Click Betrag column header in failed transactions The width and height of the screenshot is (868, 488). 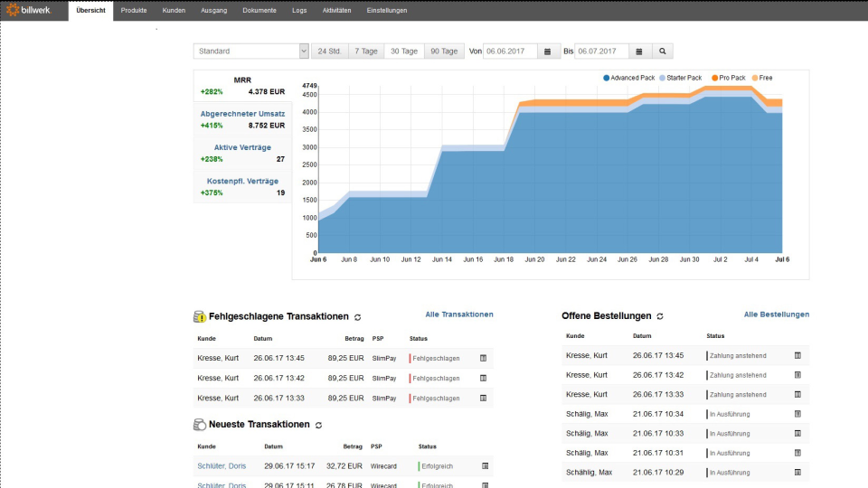coord(354,339)
